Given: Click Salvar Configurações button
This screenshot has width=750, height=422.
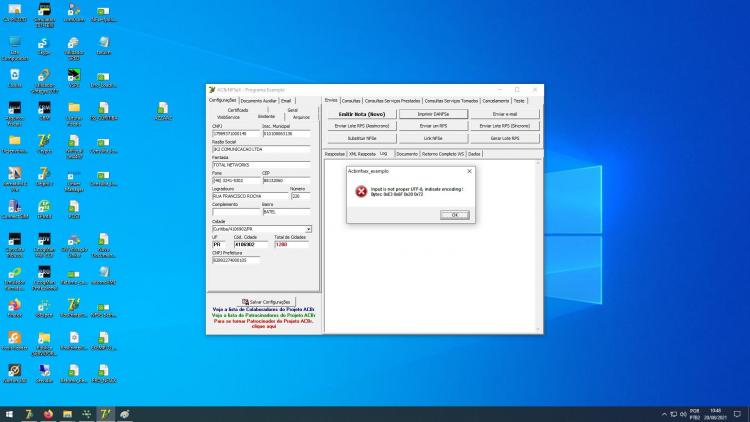Looking at the screenshot, I should [266, 302].
